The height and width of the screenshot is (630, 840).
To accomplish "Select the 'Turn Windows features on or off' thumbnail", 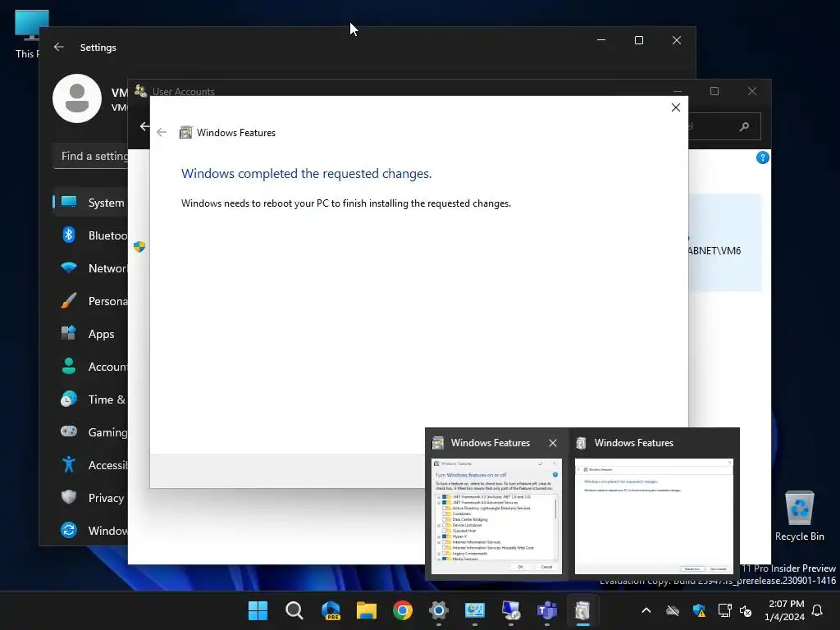I will click(496, 517).
